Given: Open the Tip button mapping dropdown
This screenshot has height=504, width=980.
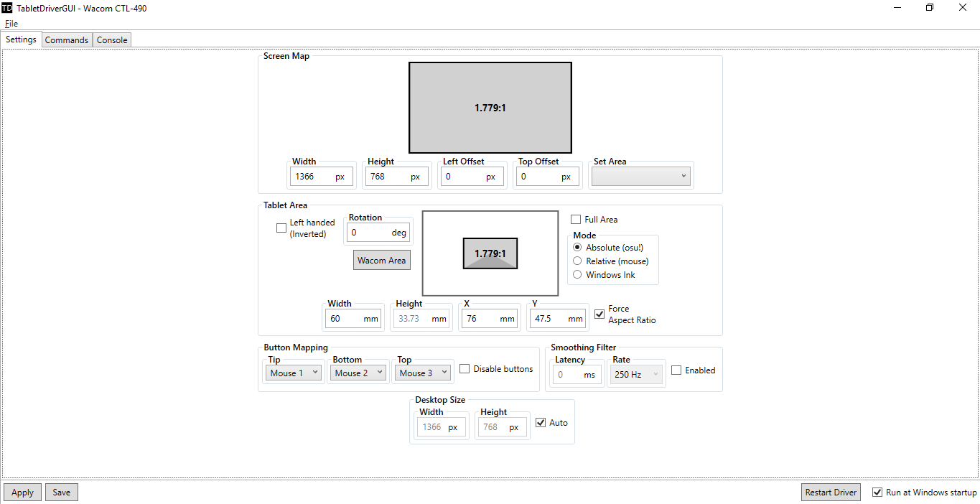Looking at the screenshot, I should [x=294, y=373].
